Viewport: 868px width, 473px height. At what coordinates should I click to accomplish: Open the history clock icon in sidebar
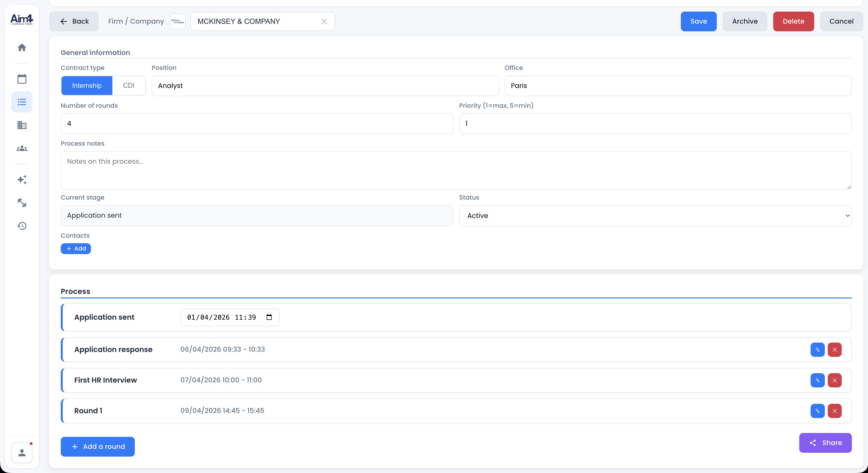22,226
